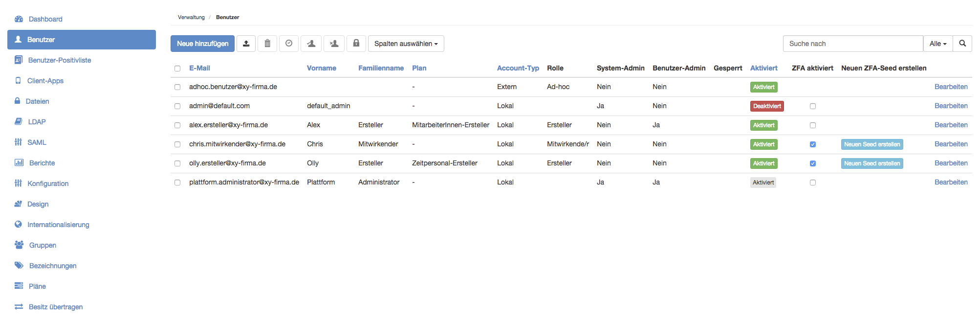Sort the table by E-Mail column header
The image size is (980, 325).
tap(199, 68)
